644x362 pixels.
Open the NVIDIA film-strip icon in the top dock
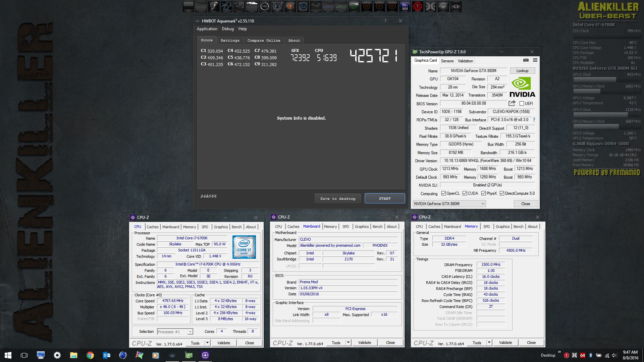click(354, 6)
